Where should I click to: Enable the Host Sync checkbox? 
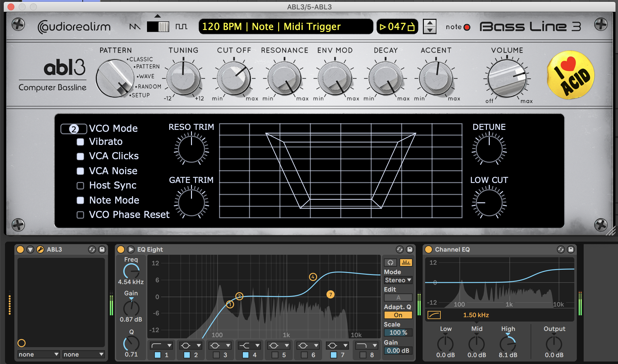tap(80, 186)
